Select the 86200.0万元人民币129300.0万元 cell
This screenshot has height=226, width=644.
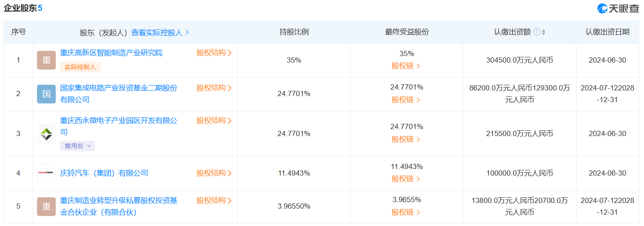click(519, 94)
